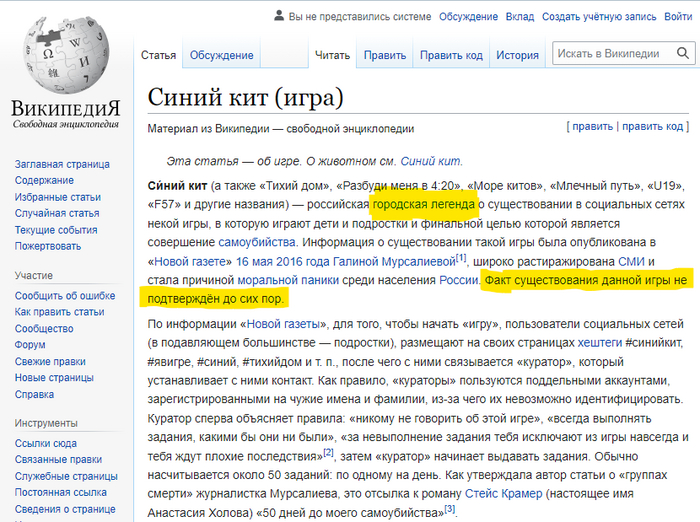700x522 pixels.
Task: Open 'Связанные правки' tools link
Action: (58, 459)
